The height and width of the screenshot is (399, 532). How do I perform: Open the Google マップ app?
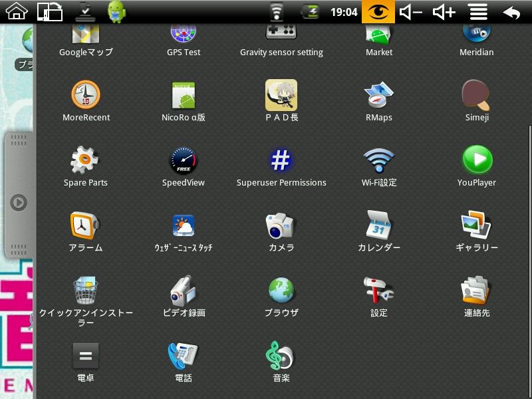pyautogui.click(x=86, y=40)
